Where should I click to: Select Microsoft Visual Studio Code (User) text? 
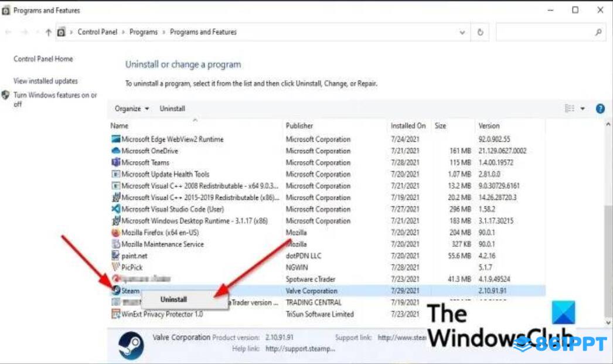pos(172,209)
